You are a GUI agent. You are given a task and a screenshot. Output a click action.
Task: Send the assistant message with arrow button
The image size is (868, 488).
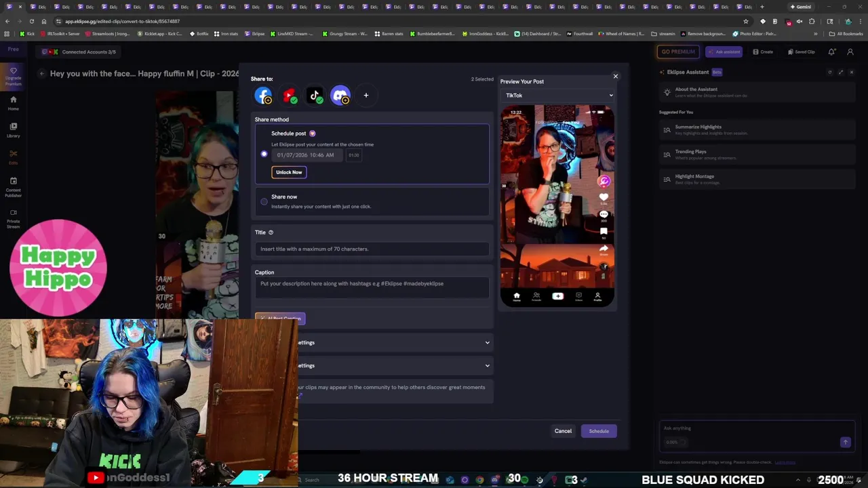[845, 443]
